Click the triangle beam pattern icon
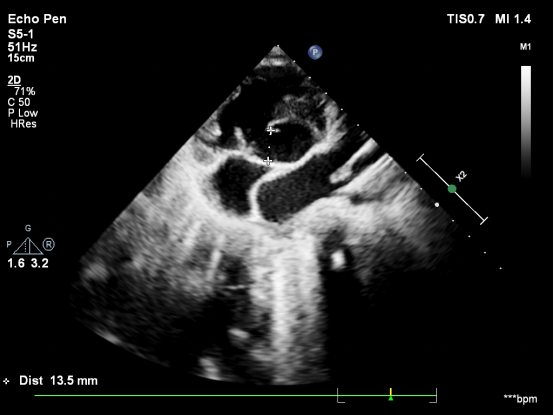Viewport: 554px width, 415px height. click(28, 246)
